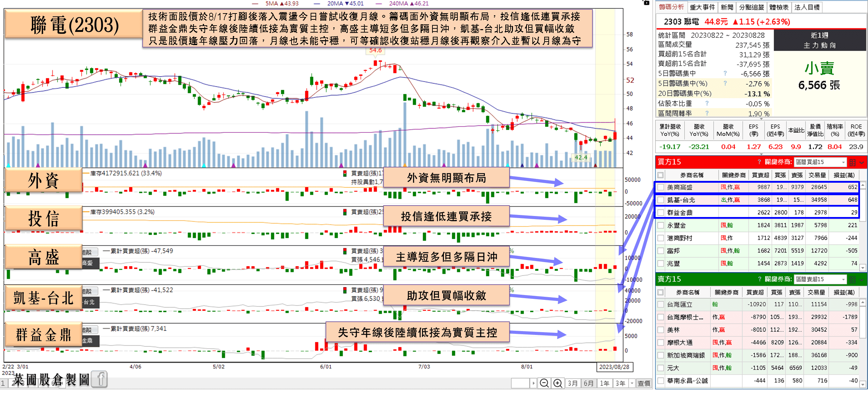Click the lock icon at the chart's top right

tap(646, 2)
